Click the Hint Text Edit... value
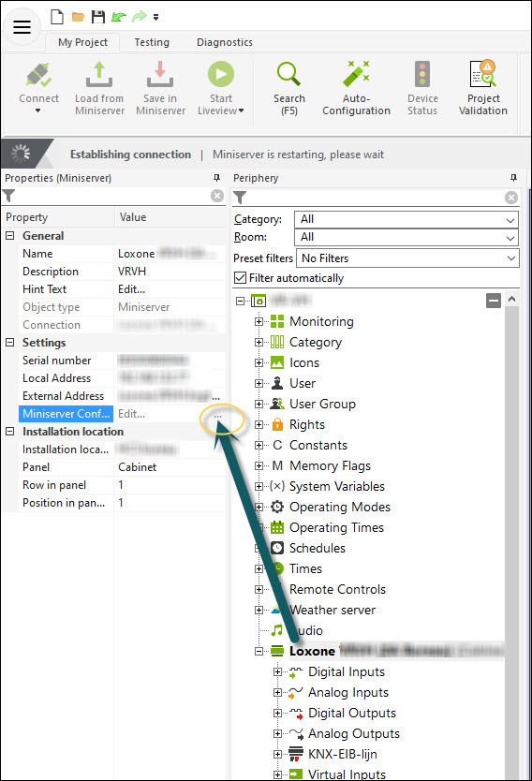Screen dimensions: 532x781 pyautogui.click(x=131, y=289)
